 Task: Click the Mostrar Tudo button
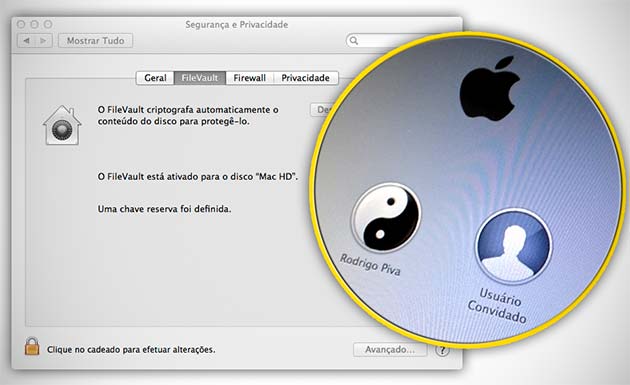[96, 41]
